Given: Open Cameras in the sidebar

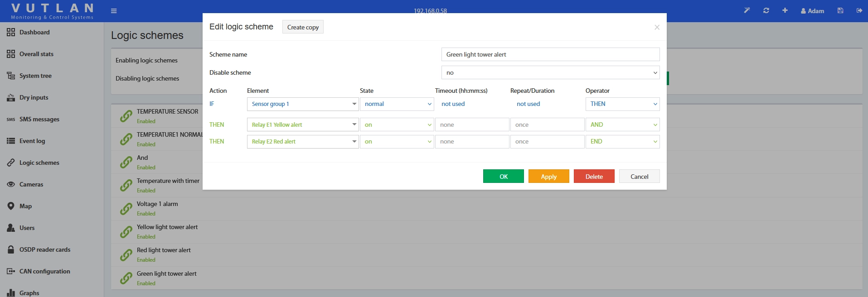Looking at the screenshot, I should 31,184.
